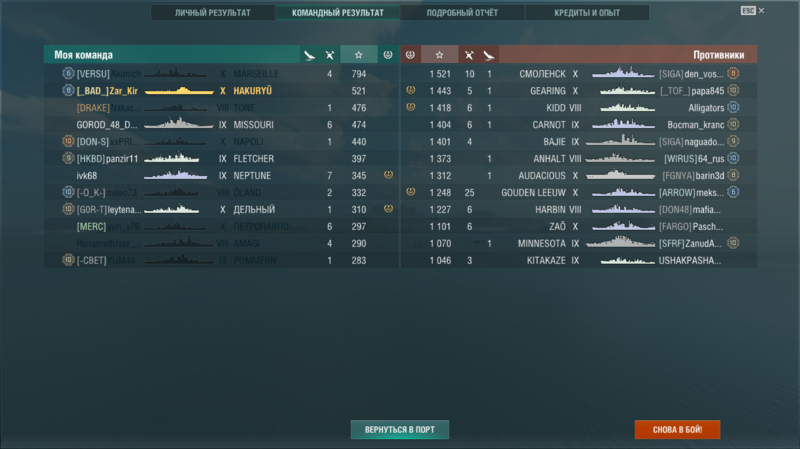Select the Missouri ship silhouette
Screen dimensions: 800x449
[179, 124]
